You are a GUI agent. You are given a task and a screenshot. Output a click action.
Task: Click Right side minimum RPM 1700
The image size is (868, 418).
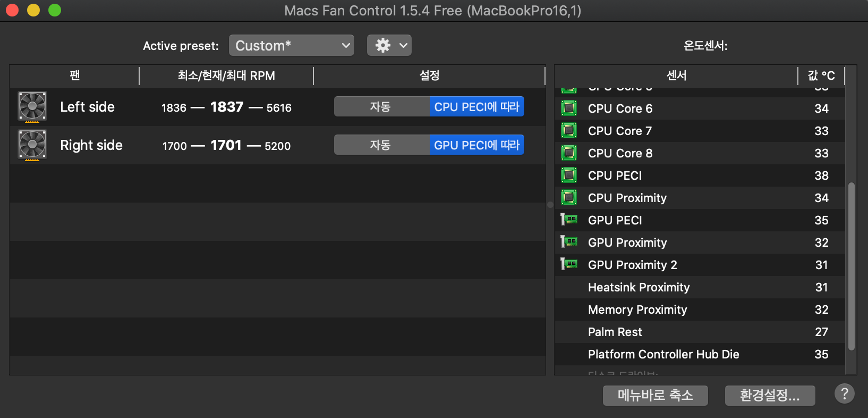(175, 146)
